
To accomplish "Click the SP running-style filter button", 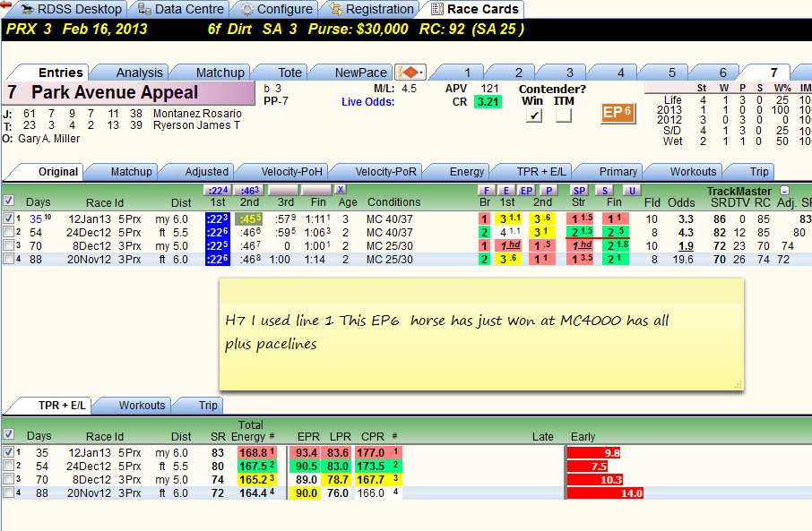I will tap(579, 191).
